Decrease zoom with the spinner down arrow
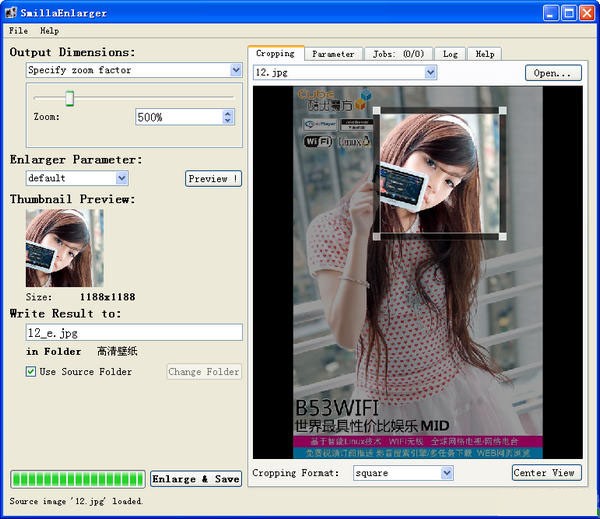This screenshot has height=519, width=600. [x=228, y=120]
